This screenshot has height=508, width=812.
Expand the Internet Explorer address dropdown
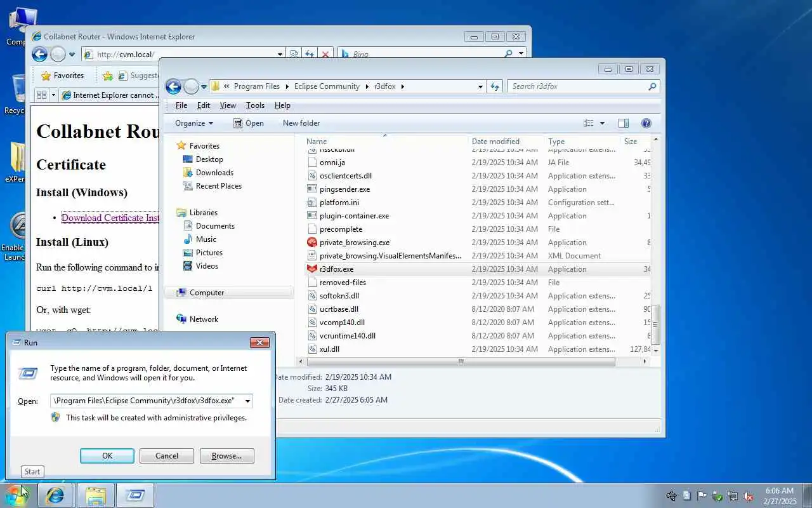point(280,55)
